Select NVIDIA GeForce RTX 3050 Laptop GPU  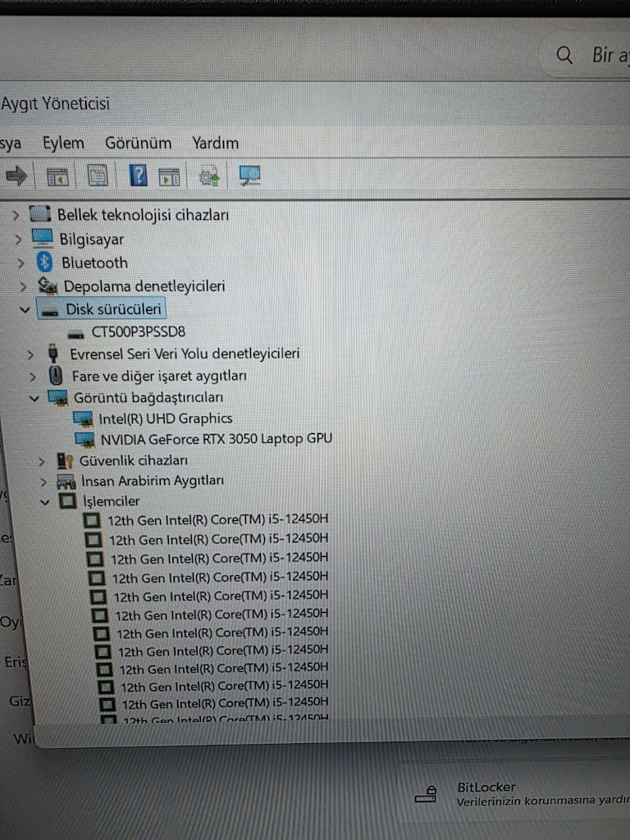point(217,439)
